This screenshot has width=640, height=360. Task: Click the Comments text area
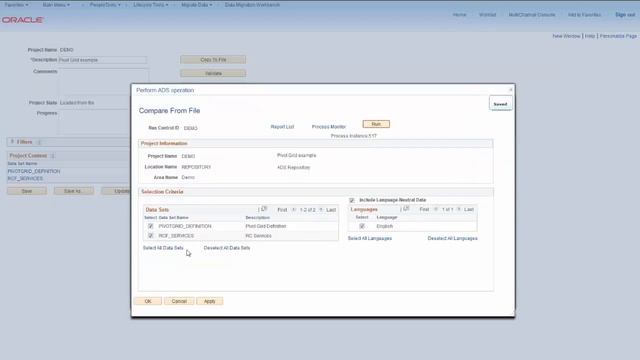(x=104, y=82)
